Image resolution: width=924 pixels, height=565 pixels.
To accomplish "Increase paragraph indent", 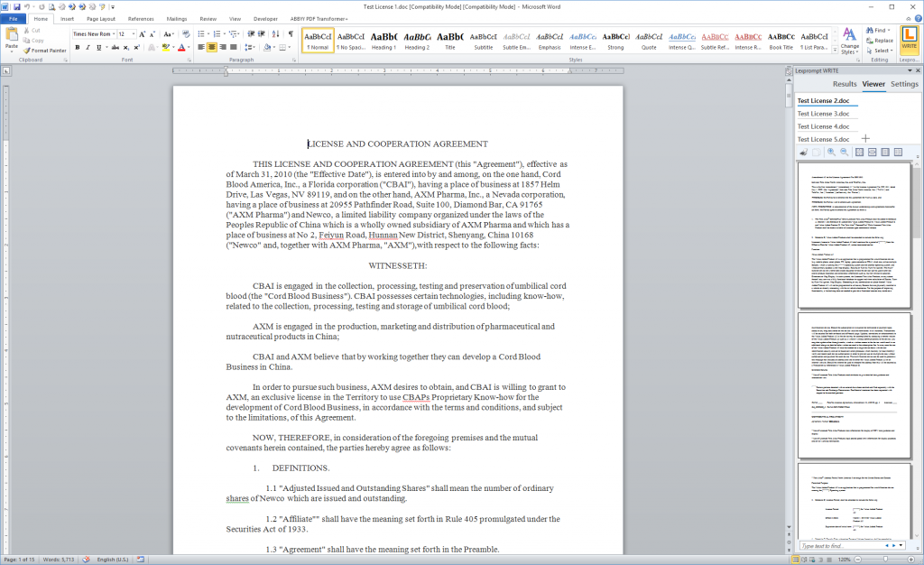I will pos(262,34).
